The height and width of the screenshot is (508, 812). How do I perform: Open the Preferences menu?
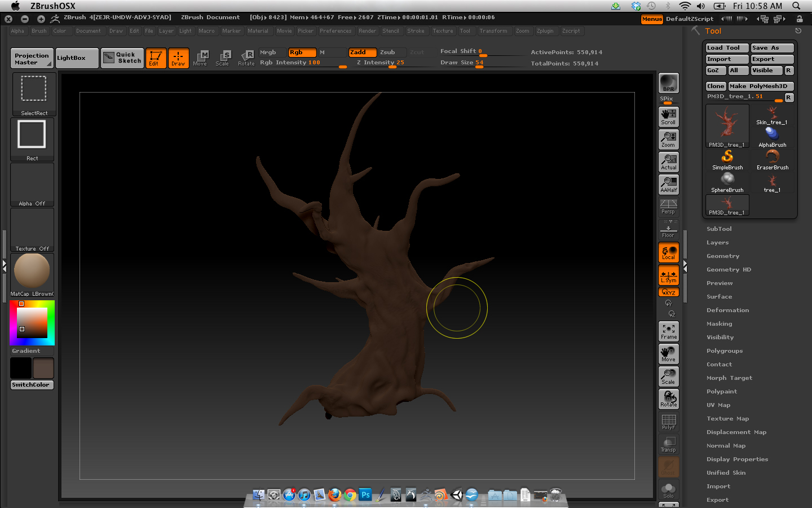click(336, 31)
